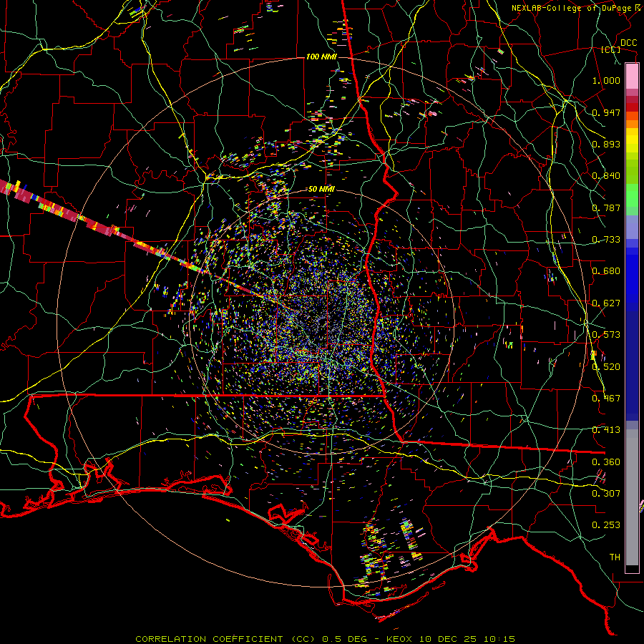The width and height of the screenshot is (644, 644).
Task: Select the 0.627 scale value
Action: [x=606, y=303]
